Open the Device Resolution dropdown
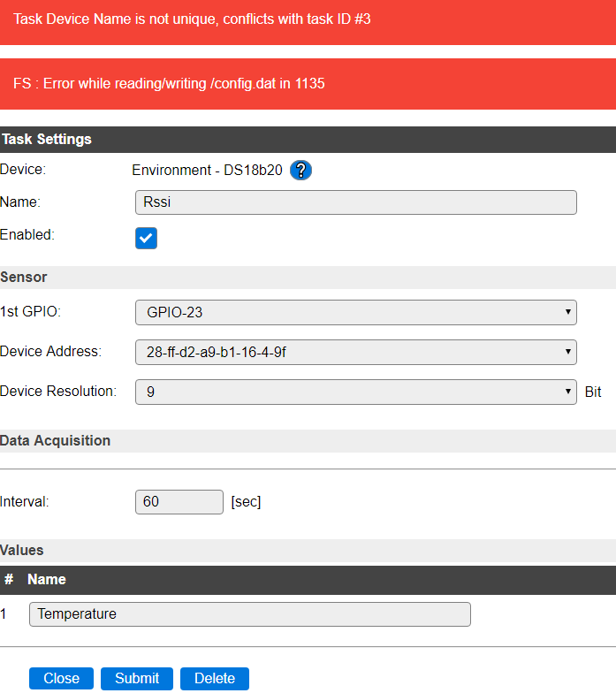Screen dimensions: 616x693 [x=355, y=392]
